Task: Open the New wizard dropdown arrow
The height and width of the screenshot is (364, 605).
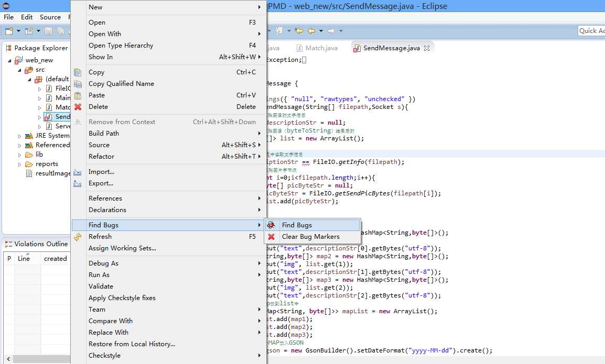Action: point(18,31)
